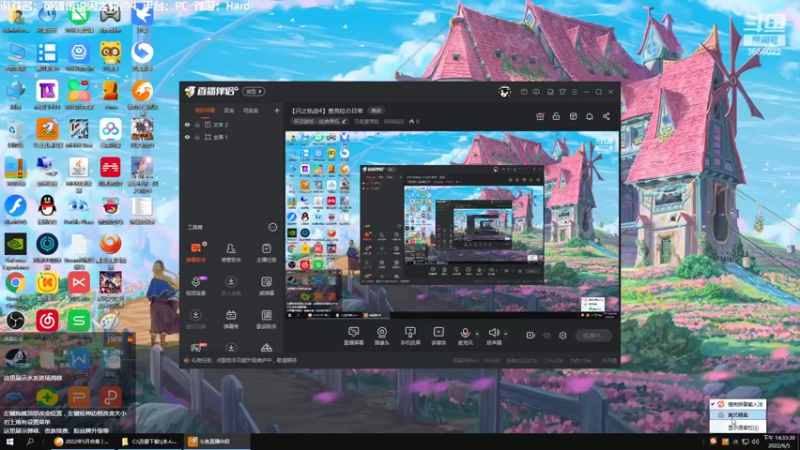Toggle the lock of 文本 2 source
Screen dimensions: 800x450
(x=197, y=124)
